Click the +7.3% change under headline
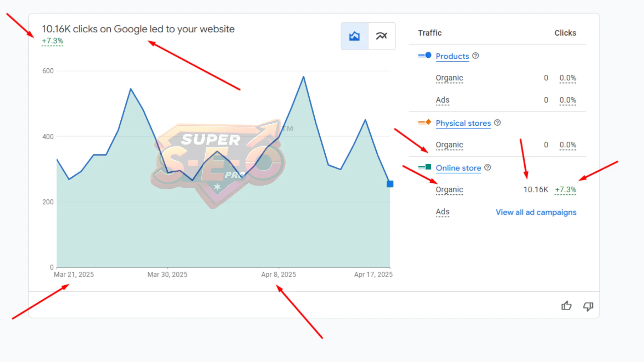 coord(52,41)
